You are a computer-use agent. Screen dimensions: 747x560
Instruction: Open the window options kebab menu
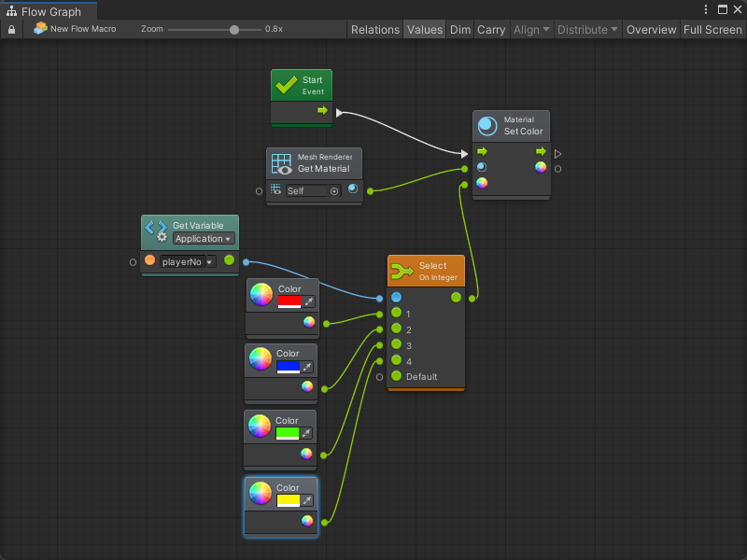707,9
